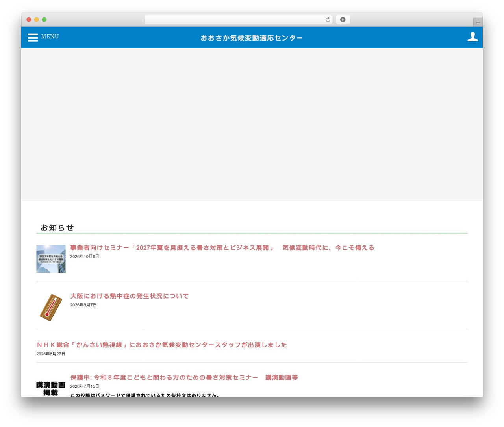Screen dimensions: 504x427
Task: Close the browser window with the red button
Action: [29, 20]
